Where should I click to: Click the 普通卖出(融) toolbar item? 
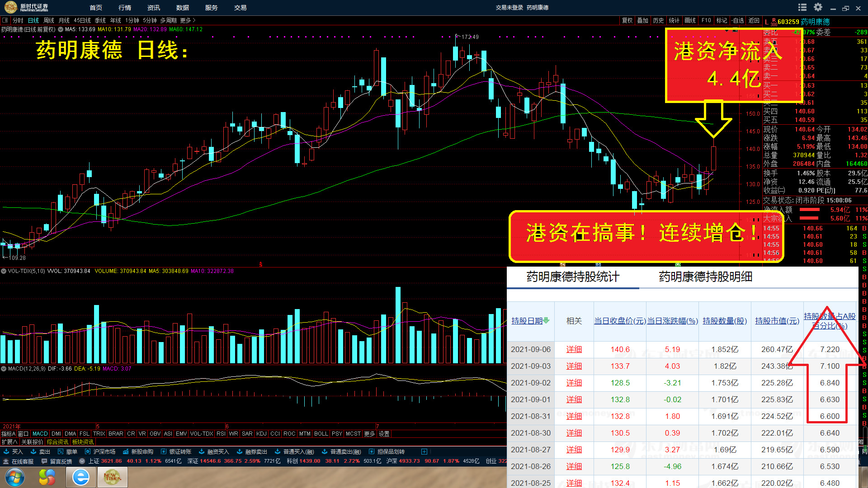341,451
